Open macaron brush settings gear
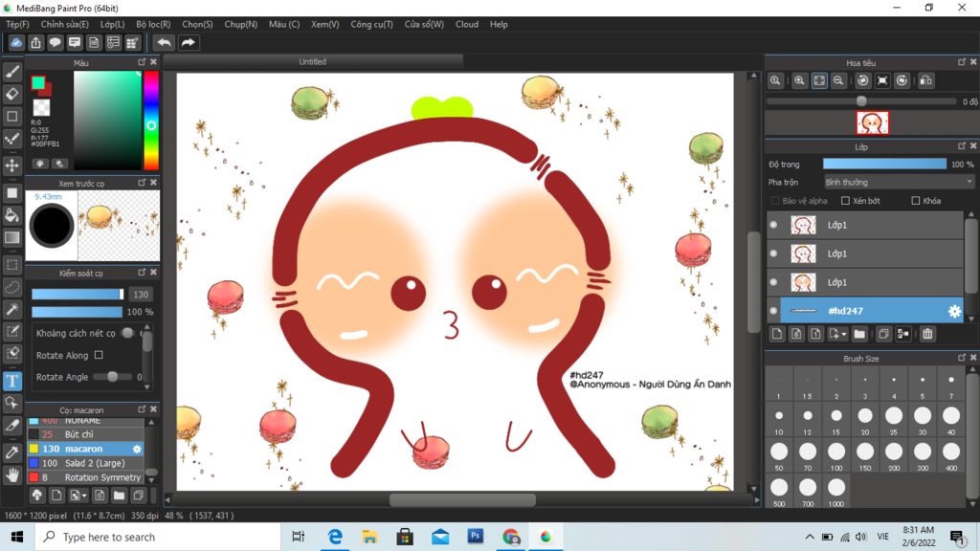Screen dimensions: 980x551 [137, 449]
